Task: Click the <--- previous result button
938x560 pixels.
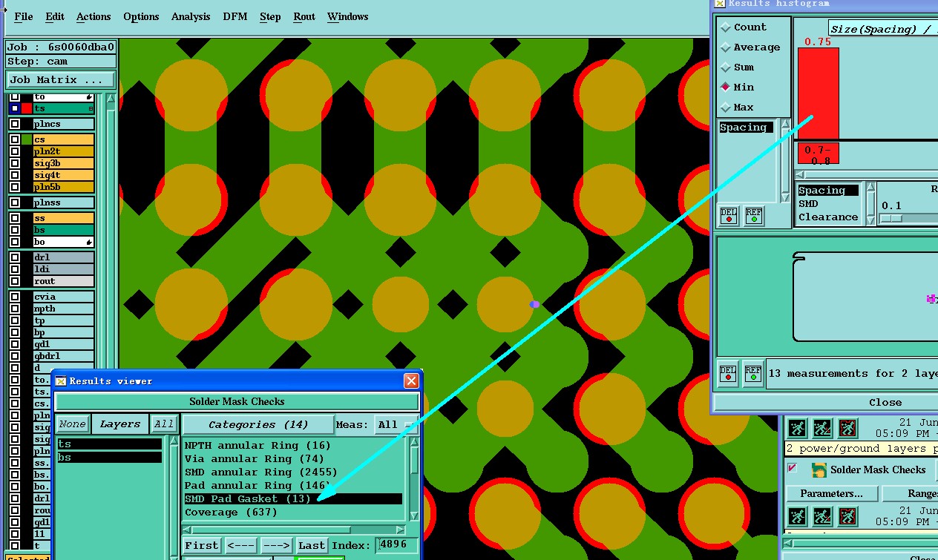Action: click(241, 545)
